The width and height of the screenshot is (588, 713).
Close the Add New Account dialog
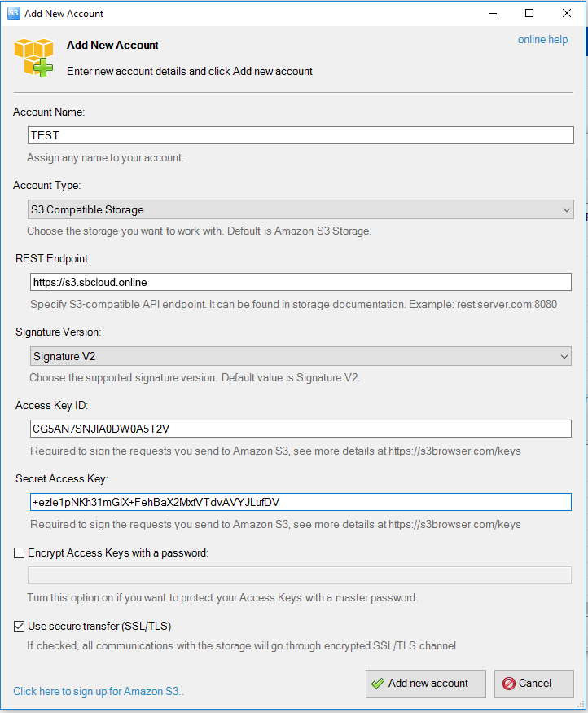567,13
